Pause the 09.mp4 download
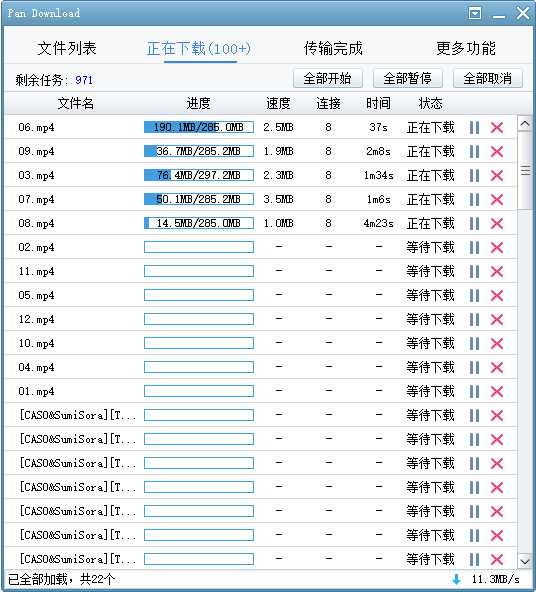Image resolution: width=536 pixels, height=592 pixels. point(474,151)
